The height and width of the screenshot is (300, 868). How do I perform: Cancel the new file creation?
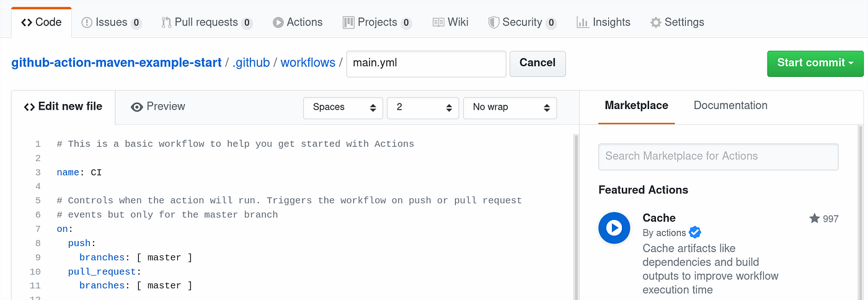[x=537, y=63]
